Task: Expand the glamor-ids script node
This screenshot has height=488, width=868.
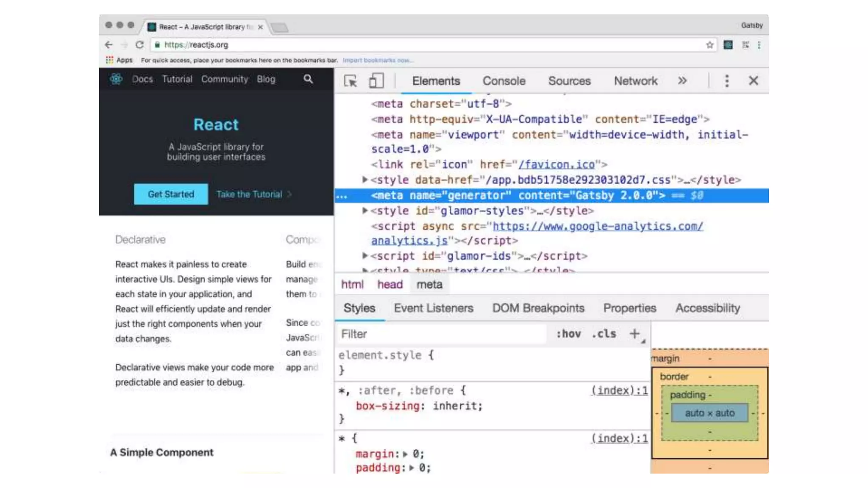Action: click(x=364, y=256)
